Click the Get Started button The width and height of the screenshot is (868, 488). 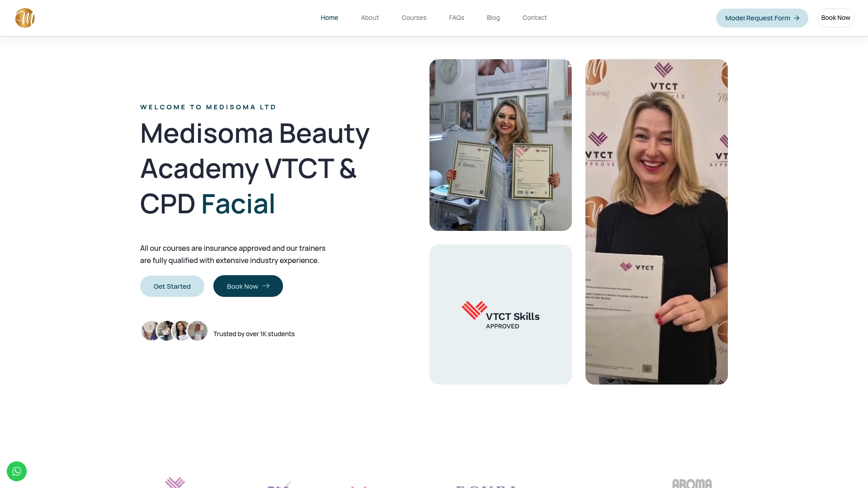point(172,286)
